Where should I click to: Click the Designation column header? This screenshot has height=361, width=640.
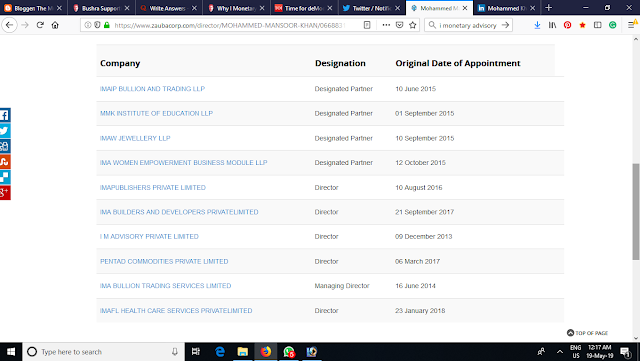pos(340,63)
